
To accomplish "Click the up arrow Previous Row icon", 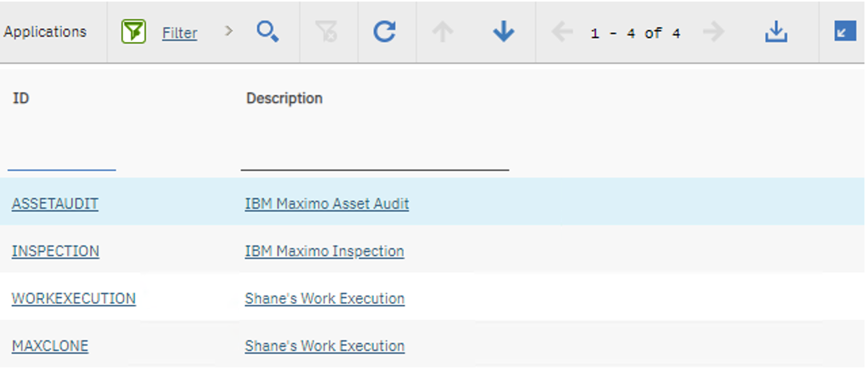I will 443,32.
